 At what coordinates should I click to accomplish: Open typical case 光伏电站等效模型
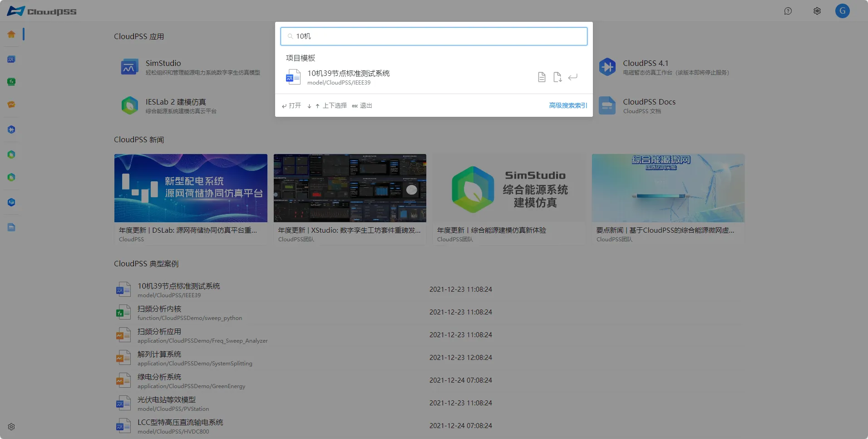(167, 399)
